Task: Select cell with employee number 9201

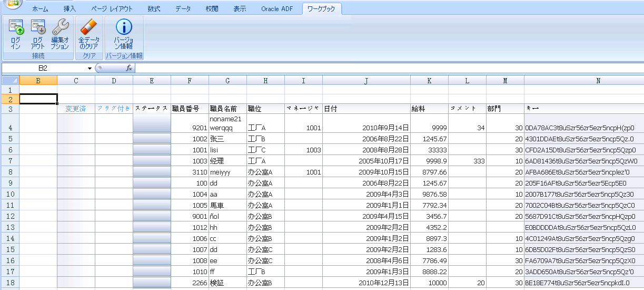Action: click(190, 123)
